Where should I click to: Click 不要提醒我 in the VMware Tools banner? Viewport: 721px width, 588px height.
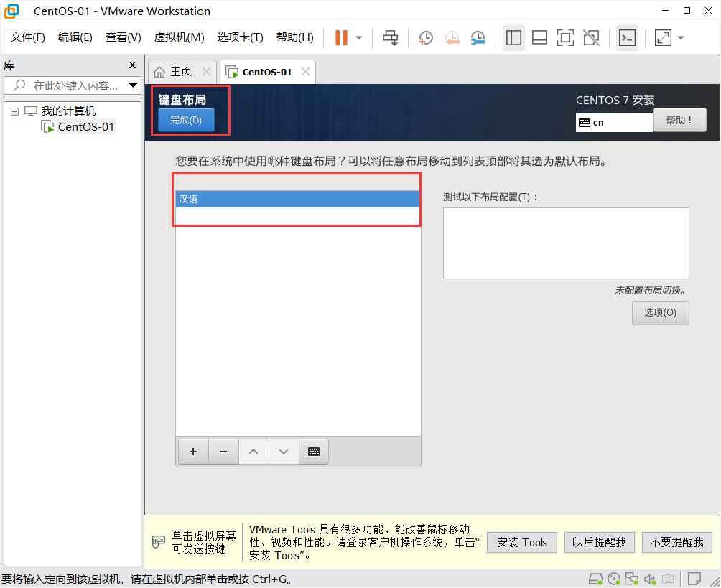[676, 542]
